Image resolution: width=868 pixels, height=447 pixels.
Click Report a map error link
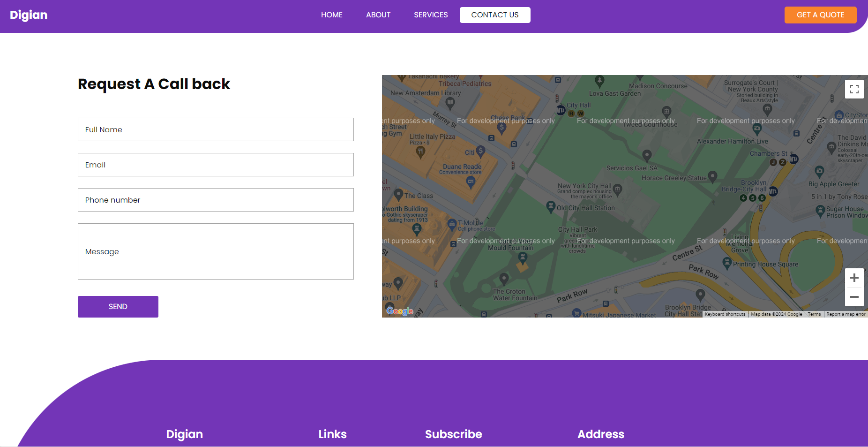pos(846,314)
